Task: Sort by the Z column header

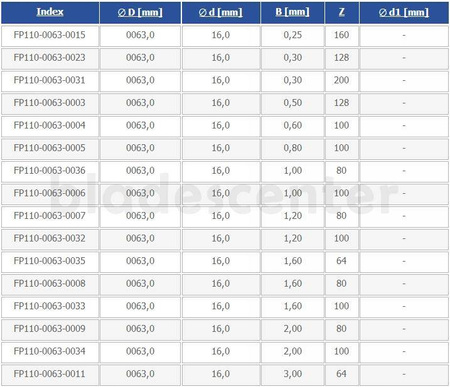Action: [342, 12]
